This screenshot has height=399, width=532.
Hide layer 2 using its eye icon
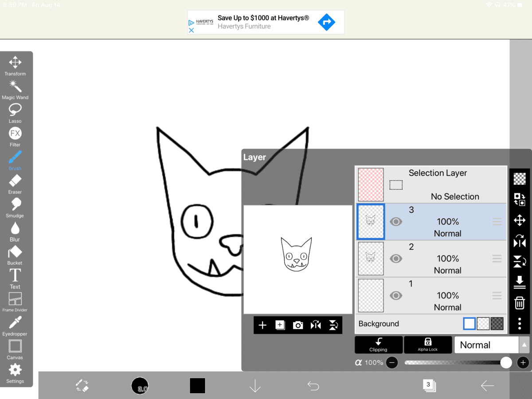click(x=395, y=258)
